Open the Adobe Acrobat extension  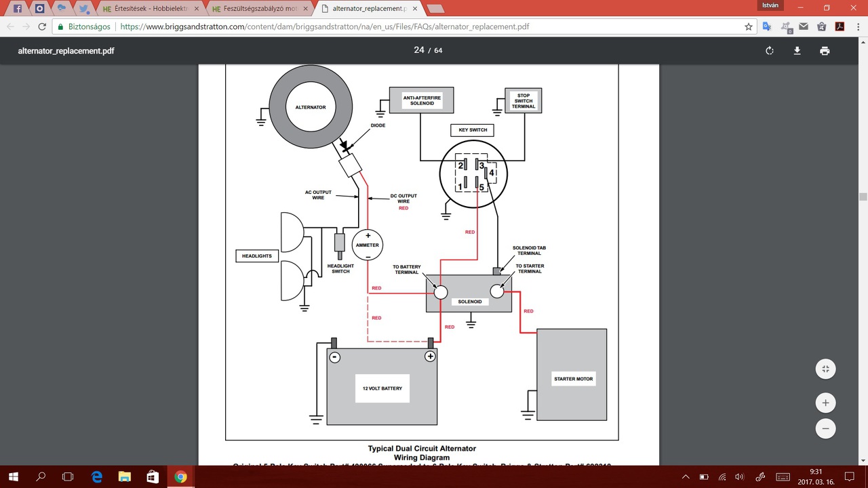pos(839,27)
